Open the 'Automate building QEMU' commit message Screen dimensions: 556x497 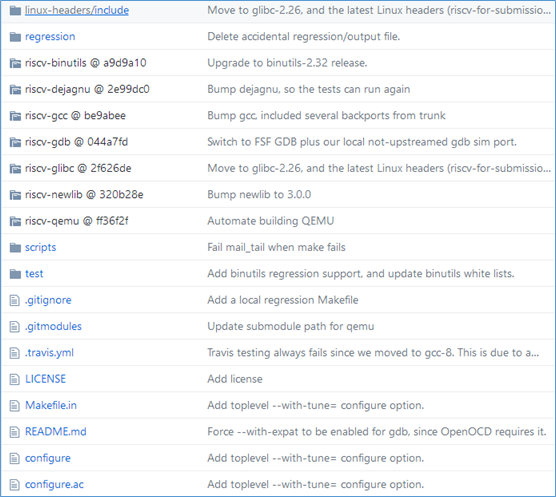(271, 221)
